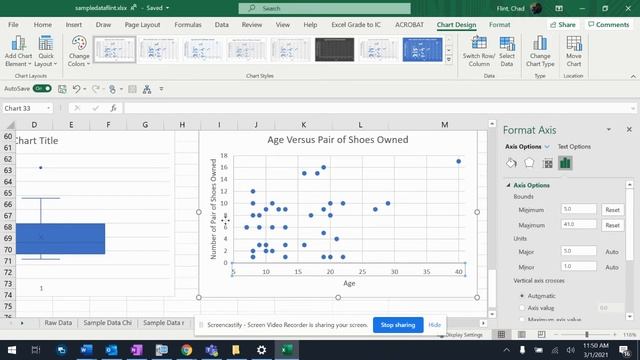Open Word from the taskbar
The height and width of the screenshot is (360, 640).
86,350
